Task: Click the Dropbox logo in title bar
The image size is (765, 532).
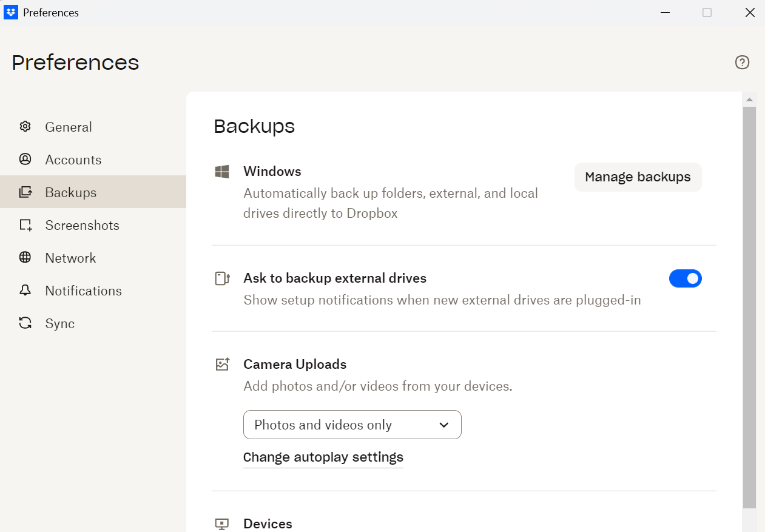Action: coord(11,12)
